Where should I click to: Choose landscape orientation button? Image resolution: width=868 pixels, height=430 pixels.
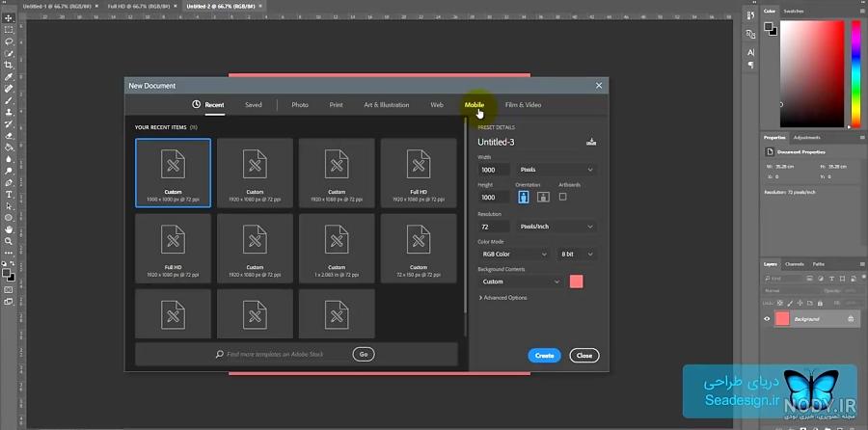tap(543, 197)
